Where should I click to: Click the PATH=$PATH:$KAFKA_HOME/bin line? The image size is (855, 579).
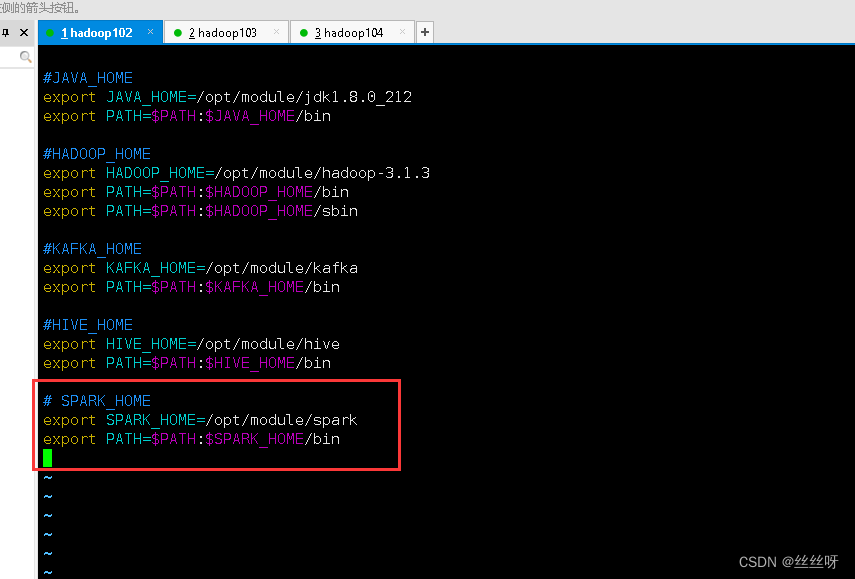click(191, 287)
